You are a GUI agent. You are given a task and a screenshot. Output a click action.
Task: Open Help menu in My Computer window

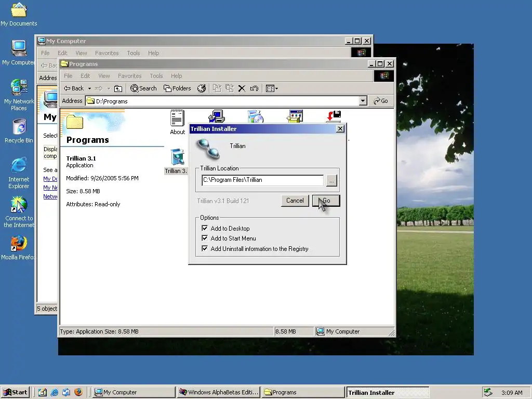coord(153,53)
